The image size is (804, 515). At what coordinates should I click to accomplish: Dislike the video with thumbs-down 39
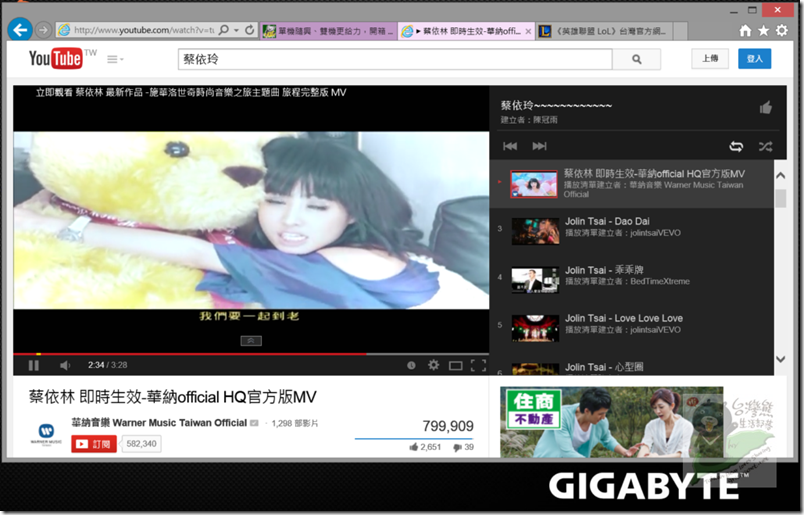click(464, 447)
